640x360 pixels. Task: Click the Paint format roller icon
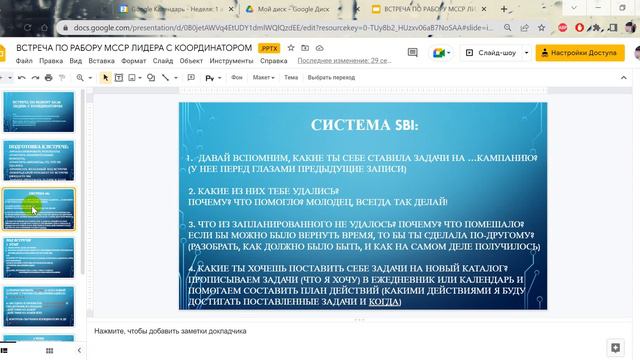(62, 78)
